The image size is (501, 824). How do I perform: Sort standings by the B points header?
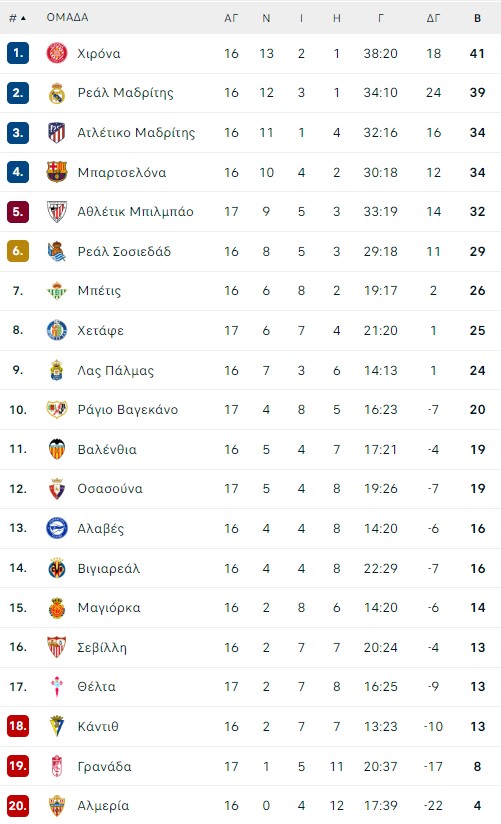(x=477, y=18)
